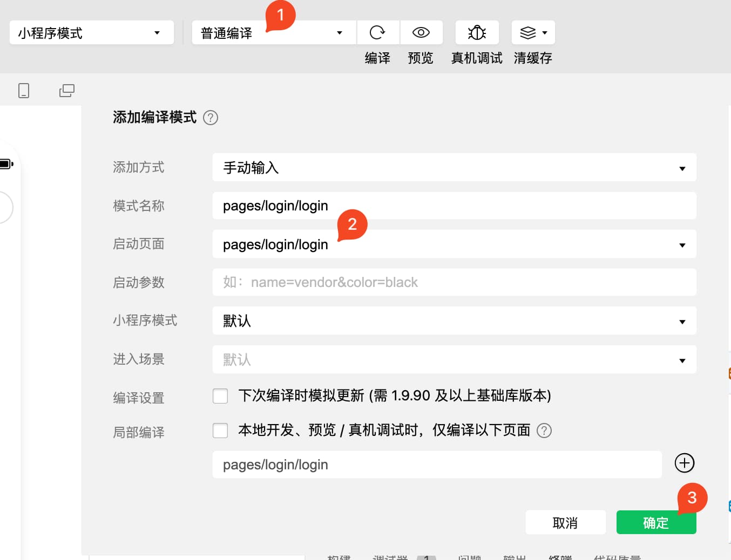Toggle the phone simulator icon

point(24,90)
